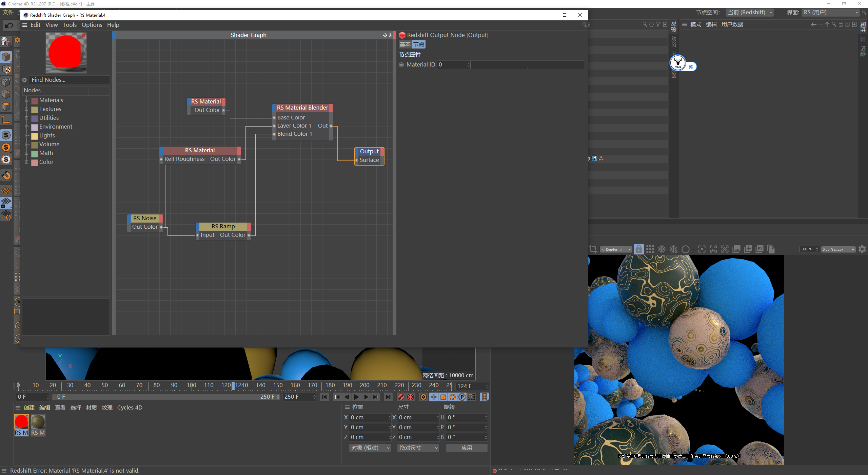This screenshot has width=868, height=475.
Task: Open Edit menu in Shader Graph
Action: point(35,25)
